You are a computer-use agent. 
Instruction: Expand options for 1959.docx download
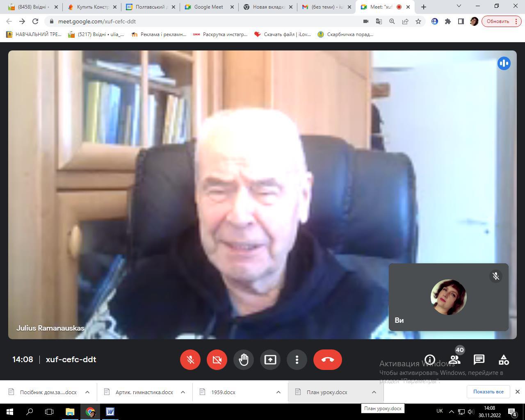[x=278, y=392]
